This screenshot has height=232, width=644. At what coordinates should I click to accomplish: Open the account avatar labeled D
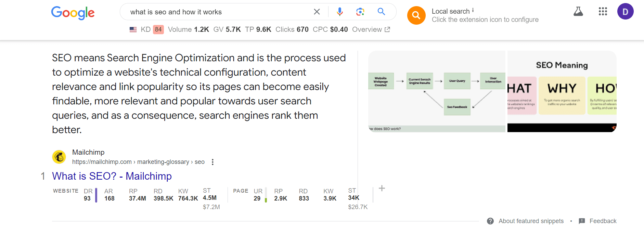(625, 12)
